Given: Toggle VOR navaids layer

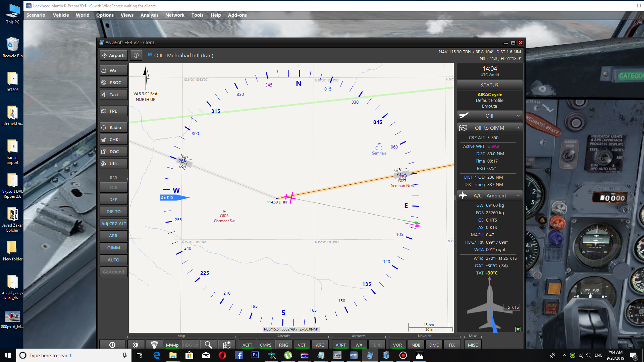Looking at the screenshot, I should (x=397, y=345).
